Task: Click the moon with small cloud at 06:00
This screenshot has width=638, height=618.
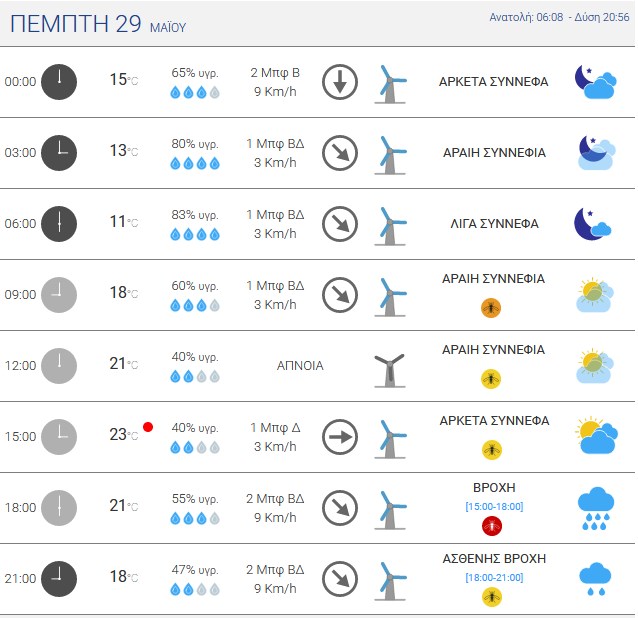Action: pyautogui.click(x=592, y=224)
